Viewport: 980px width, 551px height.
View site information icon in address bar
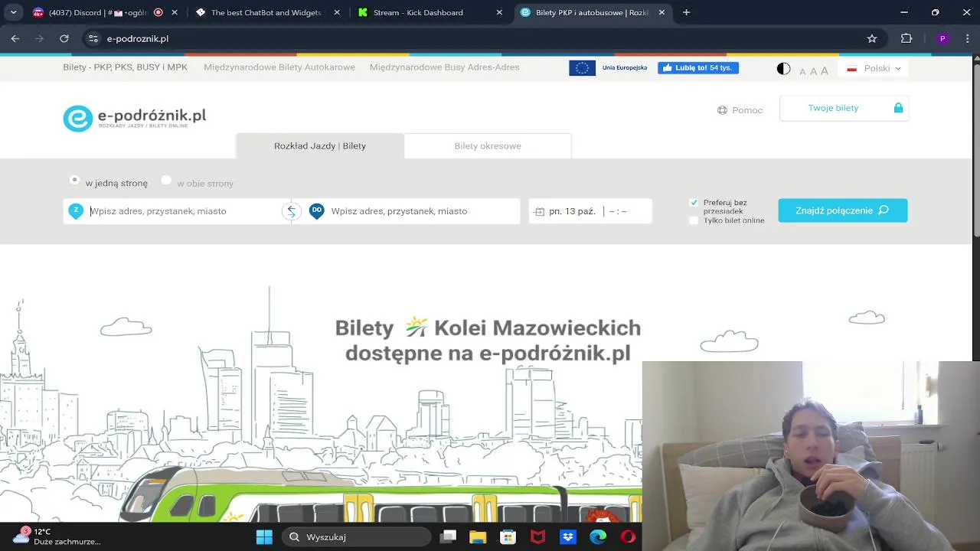click(x=93, y=38)
